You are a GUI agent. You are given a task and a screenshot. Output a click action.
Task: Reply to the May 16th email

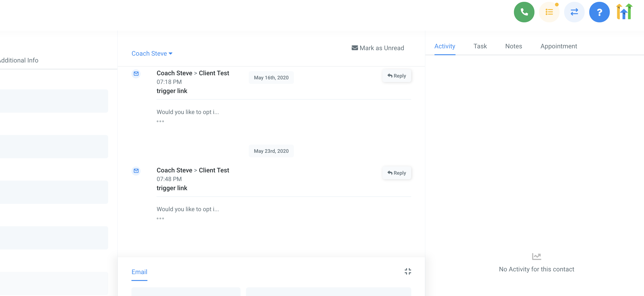point(396,76)
